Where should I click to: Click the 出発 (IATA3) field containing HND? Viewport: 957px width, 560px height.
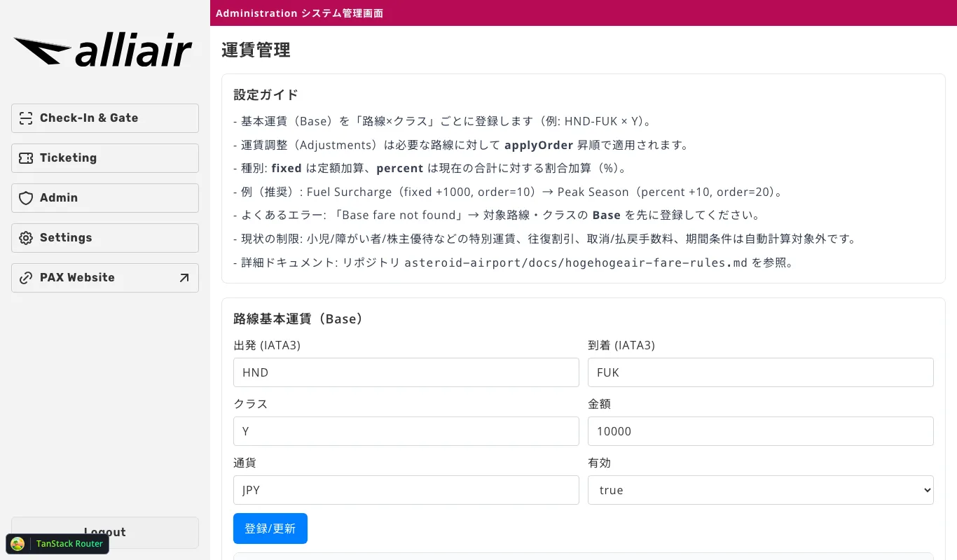(x=406, y=372)
